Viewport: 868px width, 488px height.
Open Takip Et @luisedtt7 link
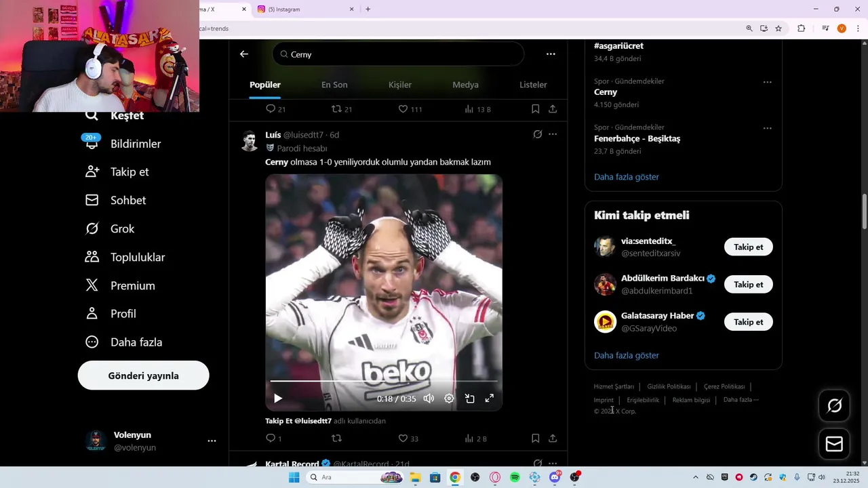(x=298, y=421)
